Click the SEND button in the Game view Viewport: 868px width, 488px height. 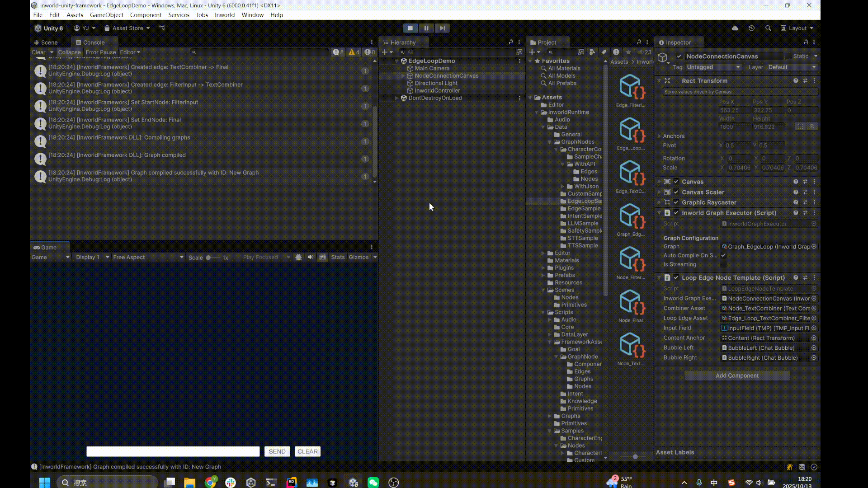pos(277,451)
